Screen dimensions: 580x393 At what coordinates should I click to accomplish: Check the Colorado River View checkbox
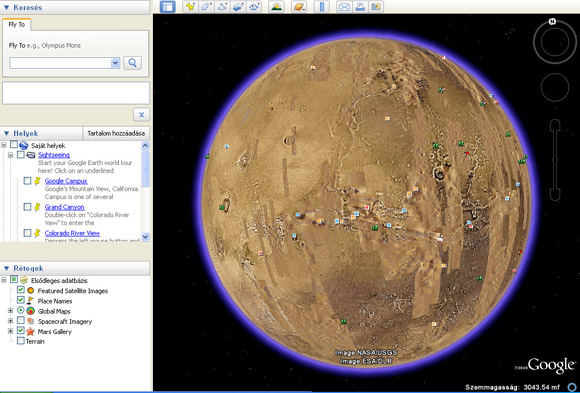[x=27, y=233]
